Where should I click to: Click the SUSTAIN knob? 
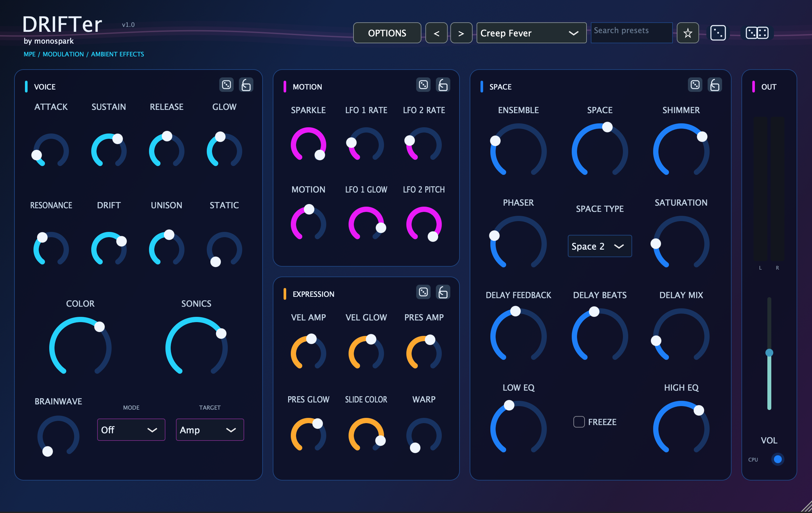(109, 150)
